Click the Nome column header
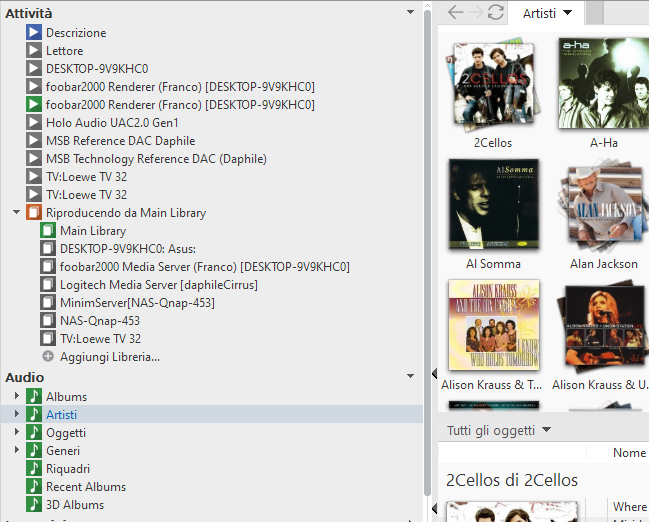The width and height of the screenshot is (649, 522). tap(629, 452)
